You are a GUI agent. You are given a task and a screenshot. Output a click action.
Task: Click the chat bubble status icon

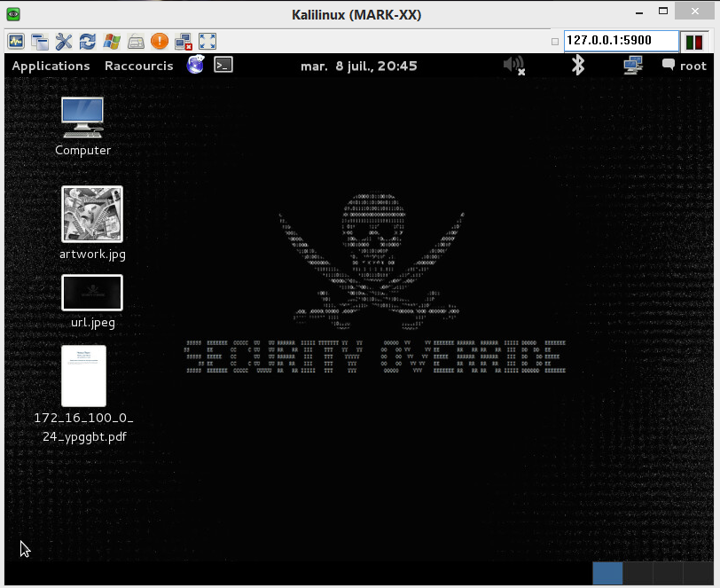point(668,65)
